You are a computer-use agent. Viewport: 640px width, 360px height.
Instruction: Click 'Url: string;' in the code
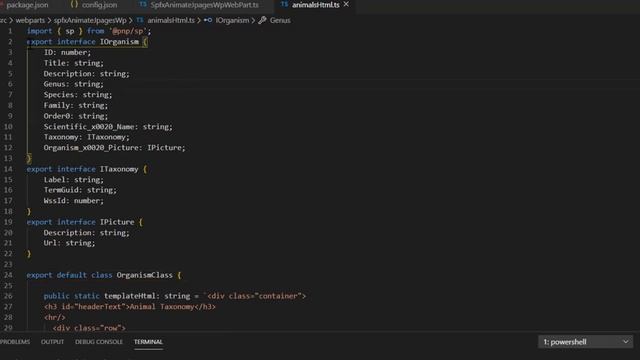click(69, 243)
